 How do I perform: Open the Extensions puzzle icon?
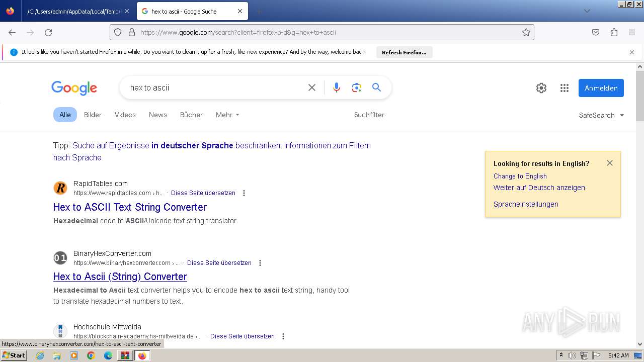click(614, 32)
